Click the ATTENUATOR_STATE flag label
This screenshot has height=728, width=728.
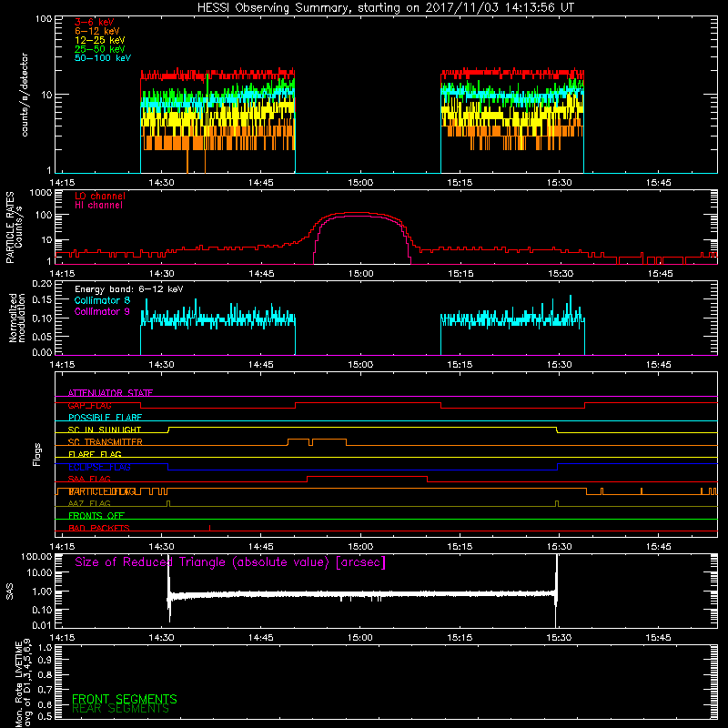click(110, 393)
